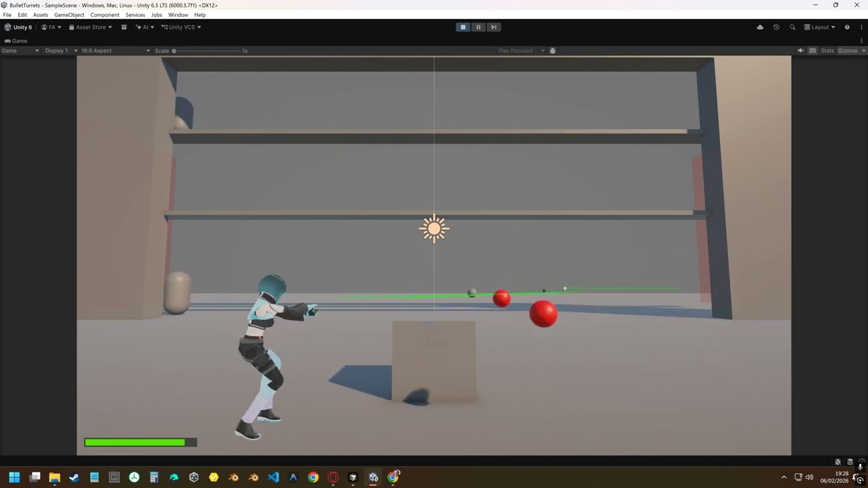Toggle the Stats overlay
The width and height of the screenshot is (868, 488).
pos(827,51)
